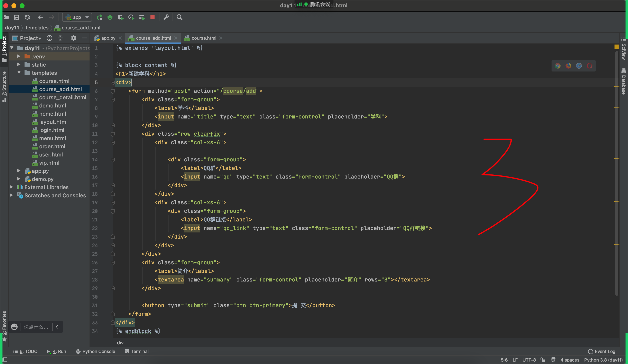The width and height of the screenshot is (628, 364).
Task: Open preview in Safari browser icon
Action: 579,66
